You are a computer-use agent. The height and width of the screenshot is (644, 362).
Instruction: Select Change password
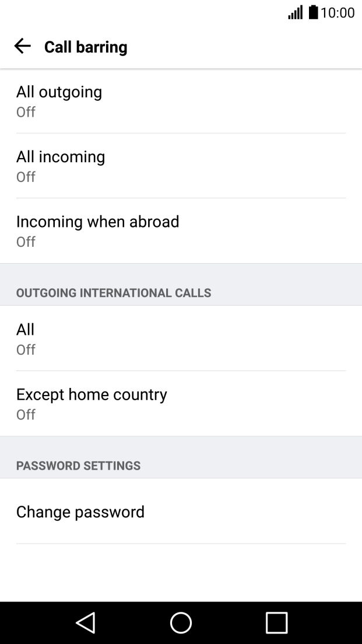(x=181, y=512)
